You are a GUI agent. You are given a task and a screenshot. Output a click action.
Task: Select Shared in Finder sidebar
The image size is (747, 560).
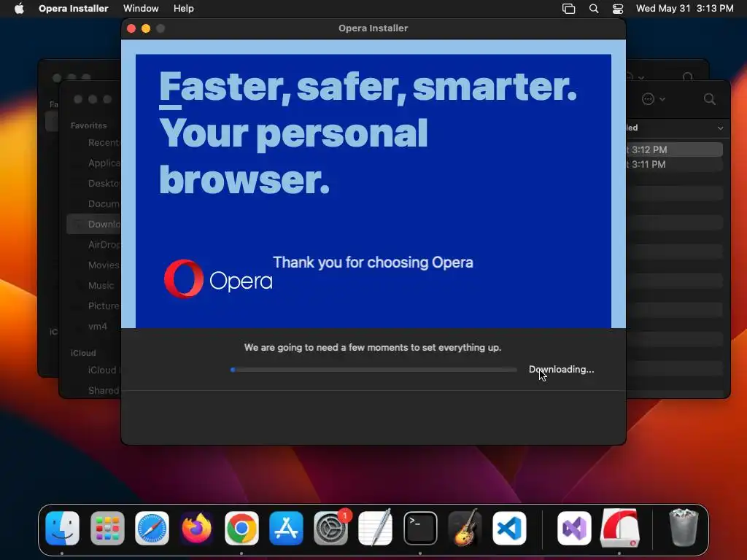coord(104,391)
